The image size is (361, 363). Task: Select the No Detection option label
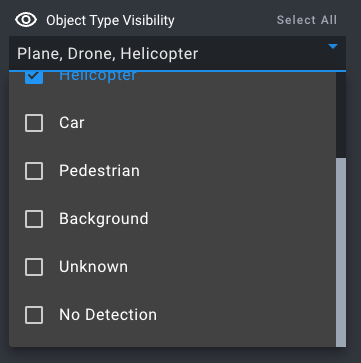(x=108, y=315)
